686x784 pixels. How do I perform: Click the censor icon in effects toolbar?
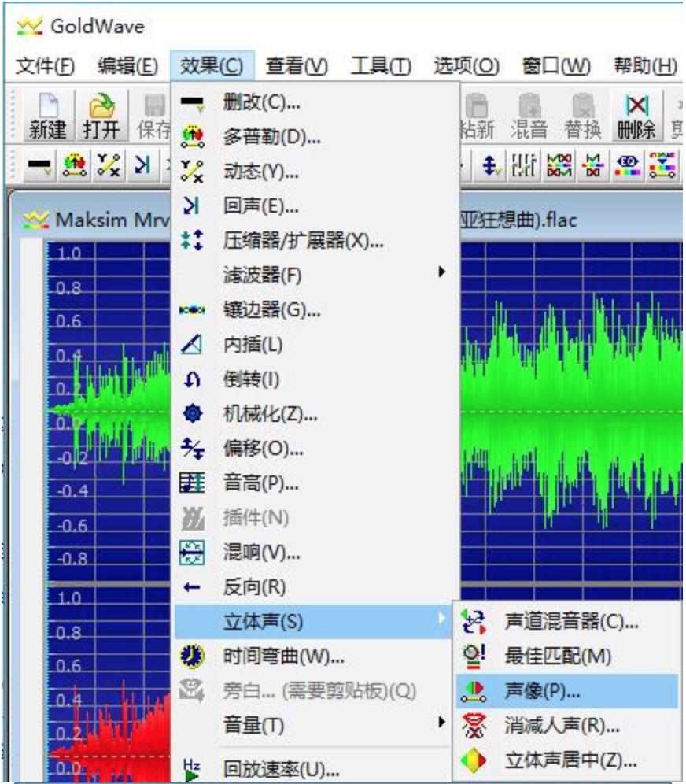coord(39,165)
